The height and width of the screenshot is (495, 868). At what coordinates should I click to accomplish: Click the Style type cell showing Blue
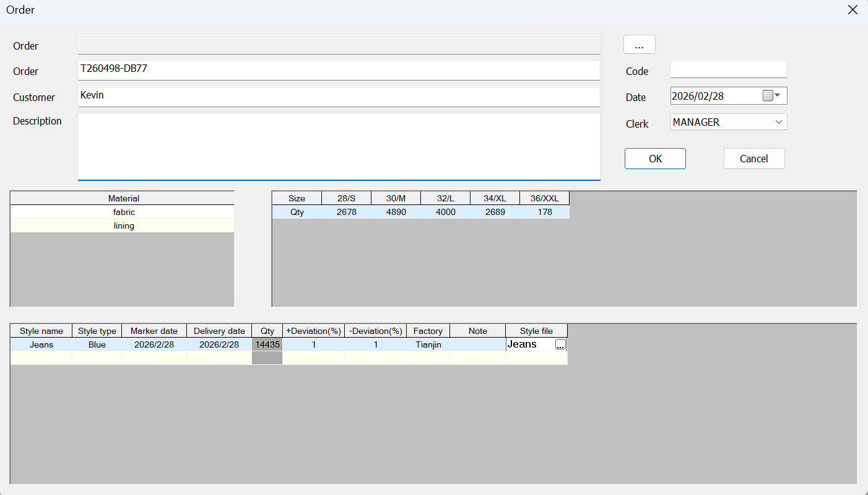[x=97, y=344]
